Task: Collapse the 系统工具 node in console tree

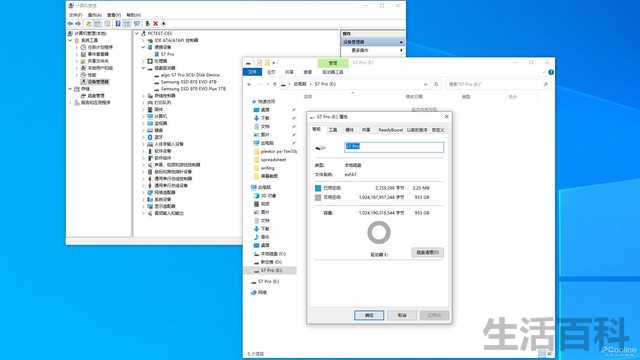Action: pyautogui.click(x=70, y=41)
